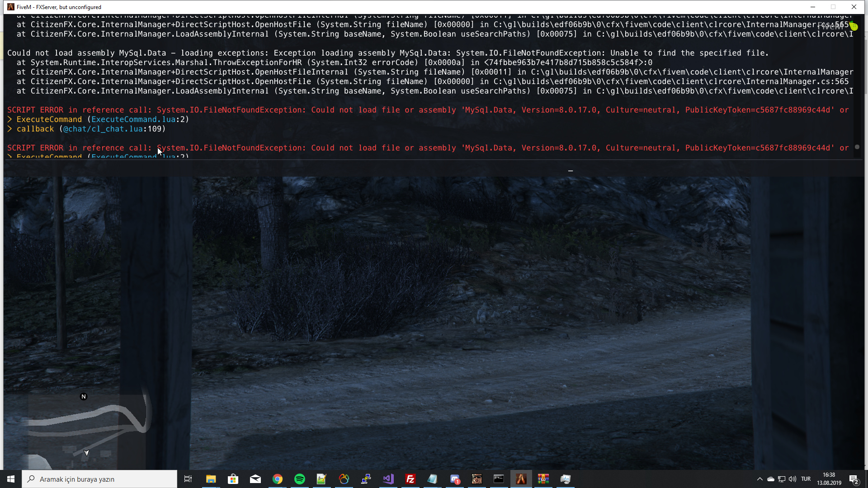This screenshot has width=868, height=488.
Task: Launch Google Chrome from taskbar
Action: pyautogui.click(x=278, y=479)
